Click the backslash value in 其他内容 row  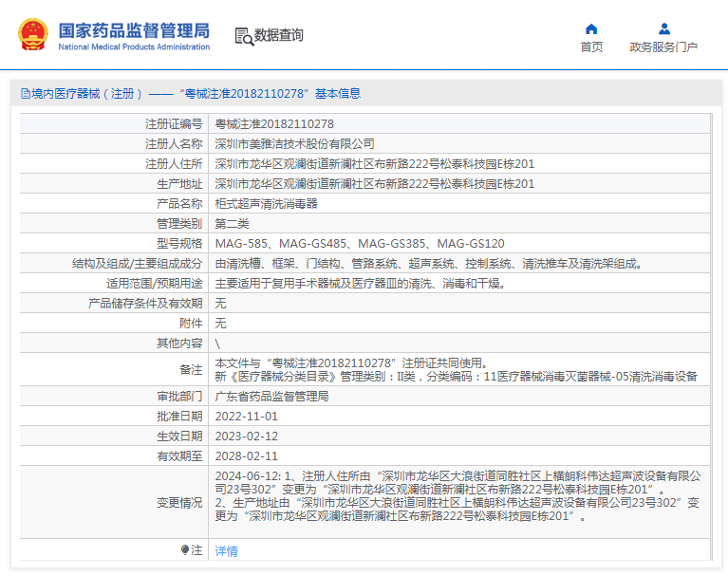[x=217, y=344]
